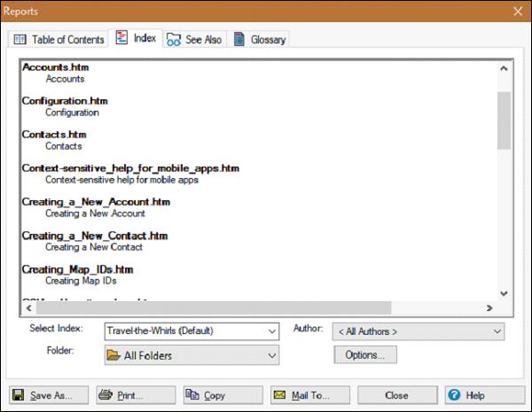Click the printer icon on Print button
The height and width of the screenshot is (412, 532).
pyautogui.click(x=106, y=394)
